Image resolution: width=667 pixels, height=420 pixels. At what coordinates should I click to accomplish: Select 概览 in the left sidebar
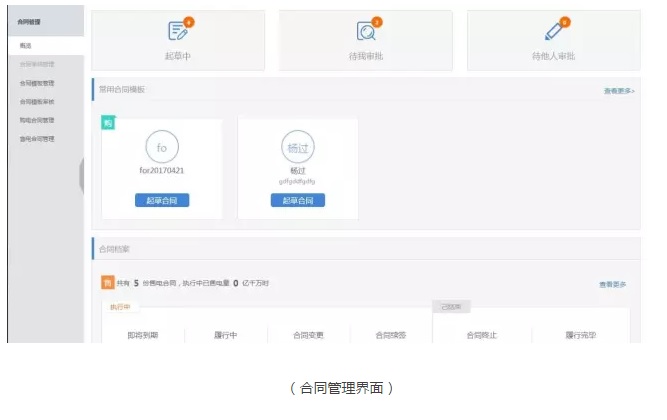(26, 46)
